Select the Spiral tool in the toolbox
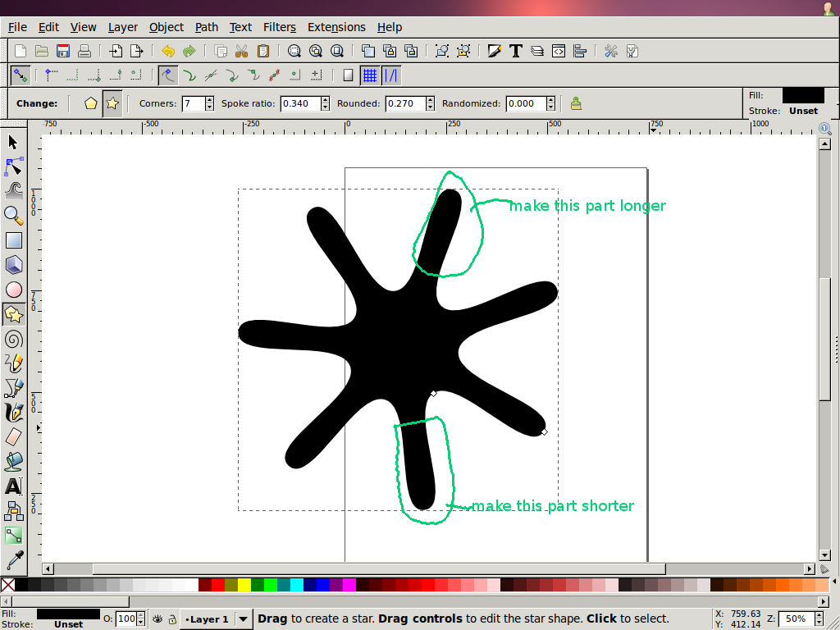This screenshot has height=630, width=840. pyautogui.click(x=14, y=339)
